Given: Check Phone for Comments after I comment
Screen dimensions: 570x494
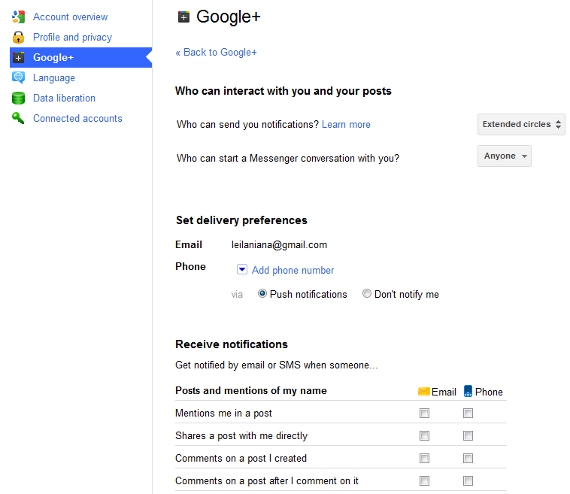Looking at the screenshot, I should click(x=468, y=481).
